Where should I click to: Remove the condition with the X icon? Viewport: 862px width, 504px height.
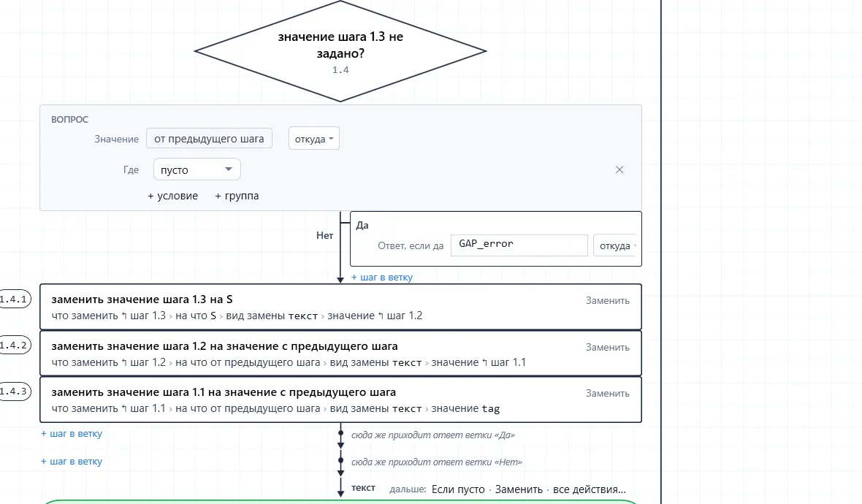coord(619,170)
